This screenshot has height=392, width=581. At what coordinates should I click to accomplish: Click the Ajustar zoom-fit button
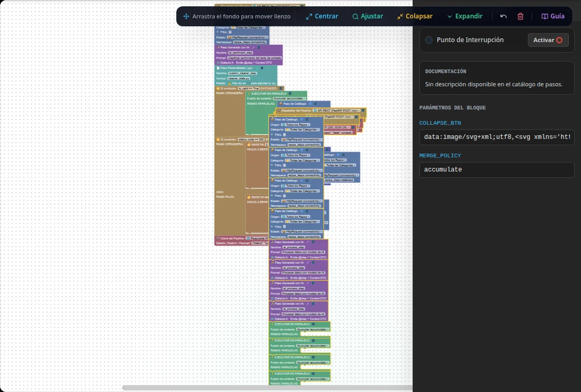[367, 16]
